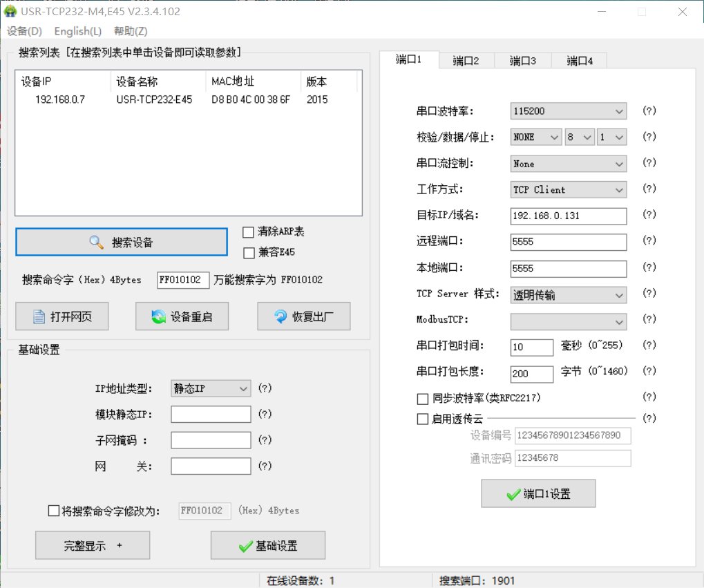Screen dimensions: 704x588
Task: Open the TCP Server 样式 透明传输 dropdown
Action: click(569, 295)
